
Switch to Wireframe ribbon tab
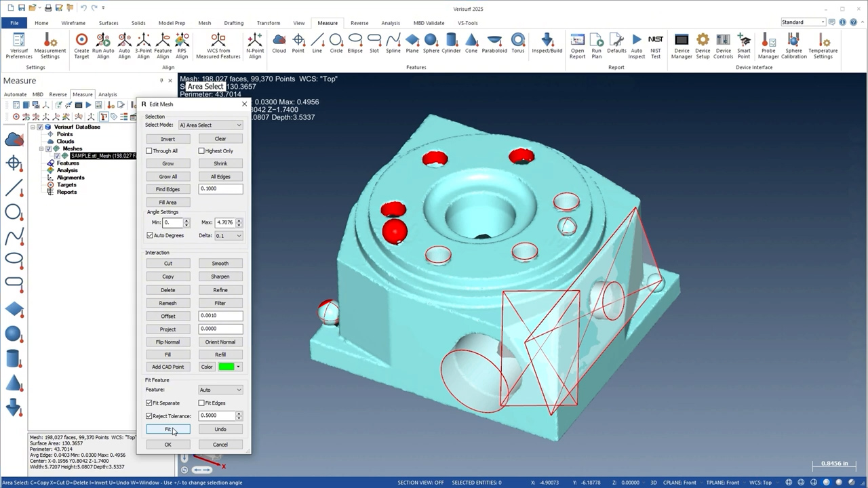(73, 23)
